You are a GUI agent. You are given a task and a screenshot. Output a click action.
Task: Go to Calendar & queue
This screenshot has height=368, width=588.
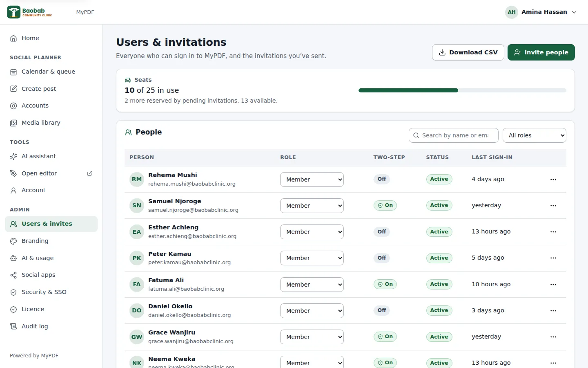click(51, 72)
